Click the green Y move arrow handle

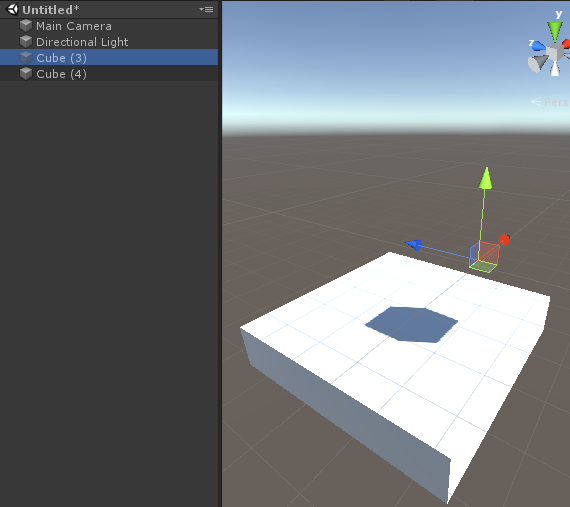tap(486, 178)
